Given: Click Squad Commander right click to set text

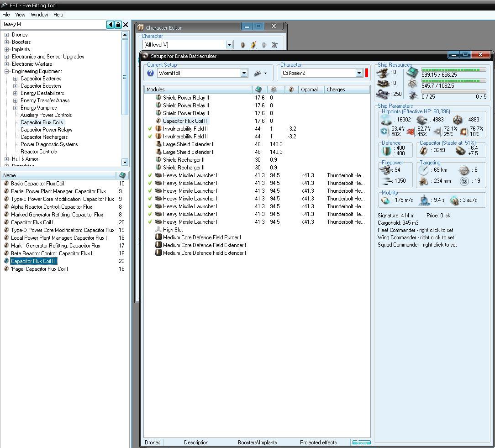Looking at the screenshot, I should pos(417,245).
